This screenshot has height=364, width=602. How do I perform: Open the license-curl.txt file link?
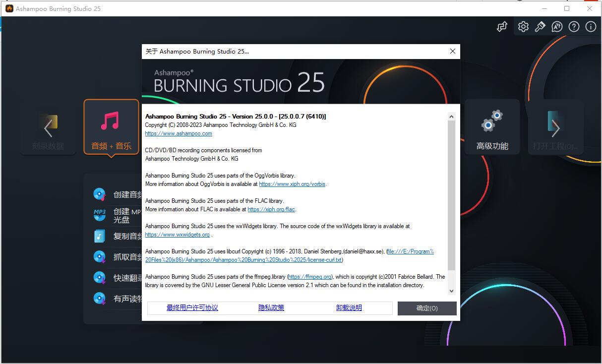pyautogui.click(x=243, y=260)
